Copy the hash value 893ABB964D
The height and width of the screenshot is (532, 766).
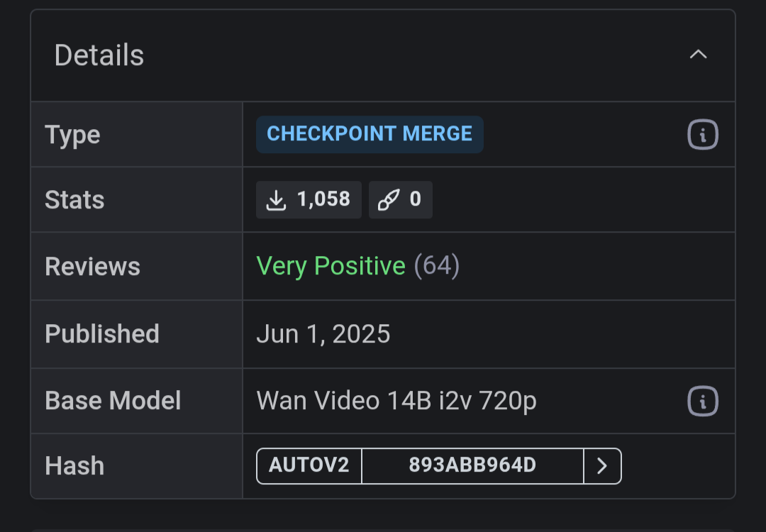pos(472,466)
